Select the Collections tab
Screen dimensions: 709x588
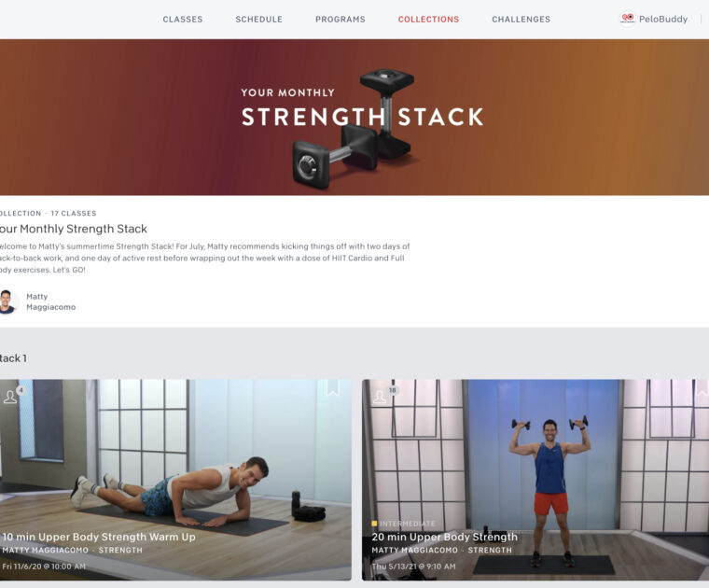428,20
